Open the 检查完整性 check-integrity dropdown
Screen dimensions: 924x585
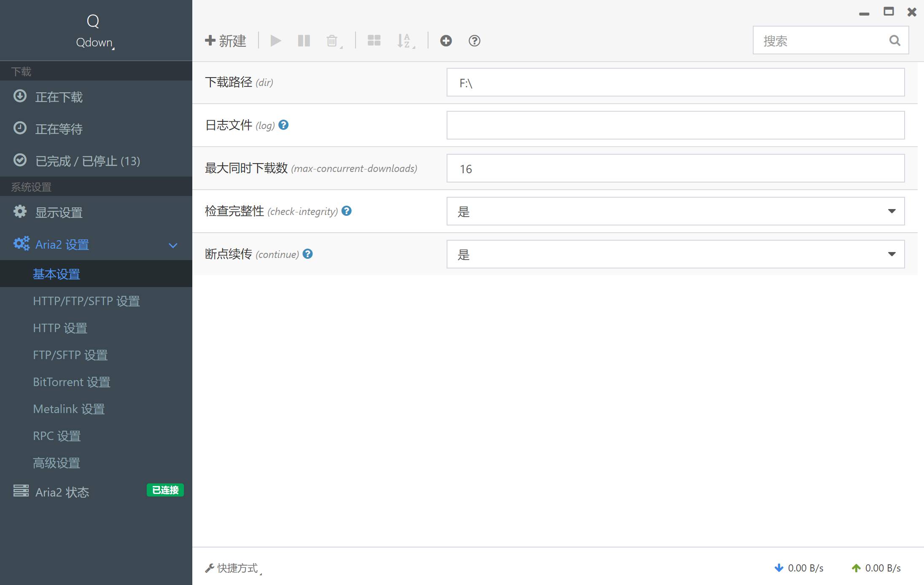point(676,211)
